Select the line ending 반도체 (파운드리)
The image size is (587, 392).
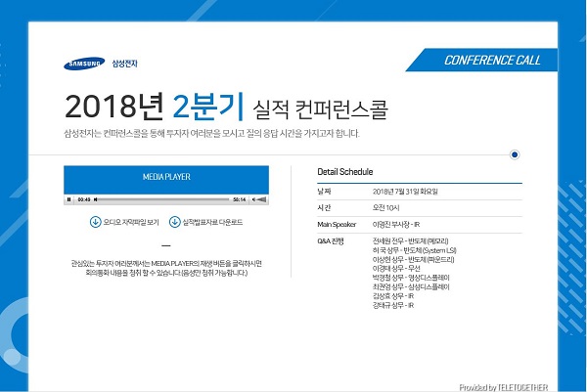(x=413, y=259)
